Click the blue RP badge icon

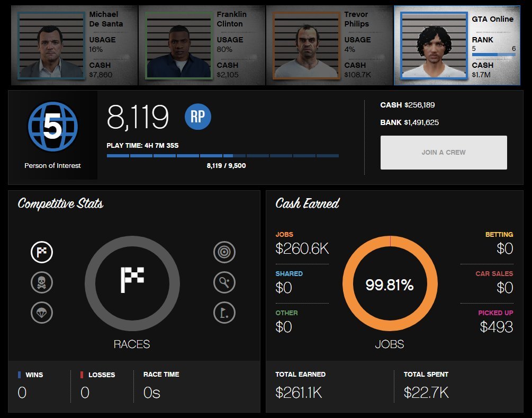coord(198,117)
